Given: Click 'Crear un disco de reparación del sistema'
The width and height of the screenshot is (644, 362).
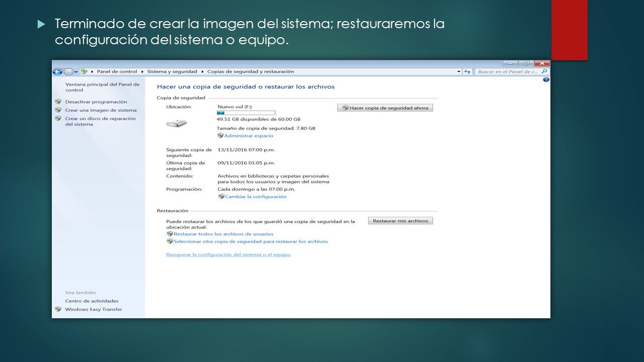Looking at the screenshot, I should [x=100, y=121].
